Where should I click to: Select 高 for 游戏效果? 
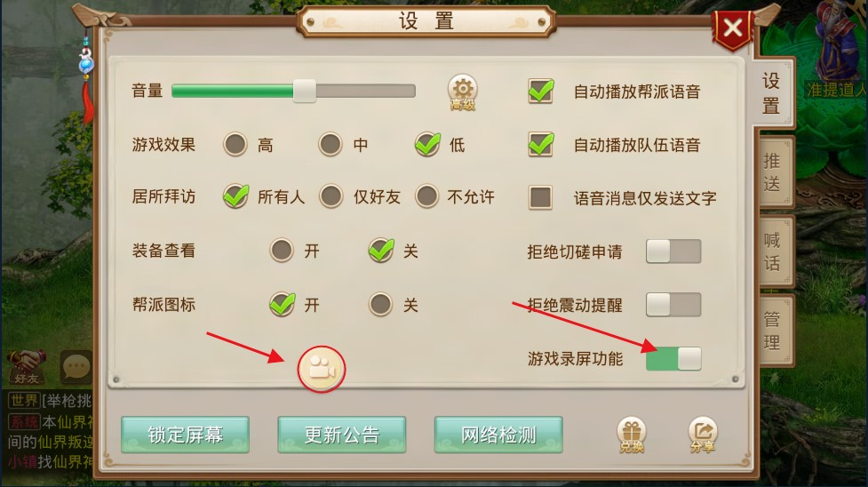coord(235,144)
